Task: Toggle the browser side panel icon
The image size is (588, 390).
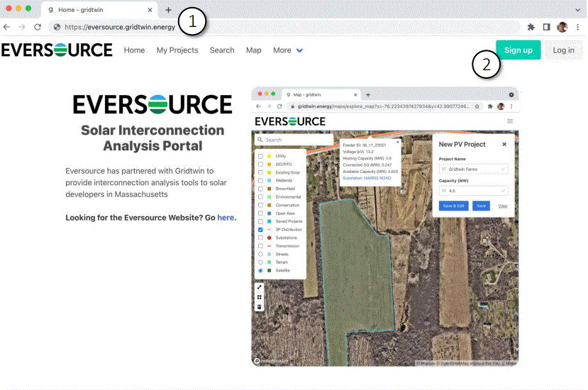Action: coord(546,27)
